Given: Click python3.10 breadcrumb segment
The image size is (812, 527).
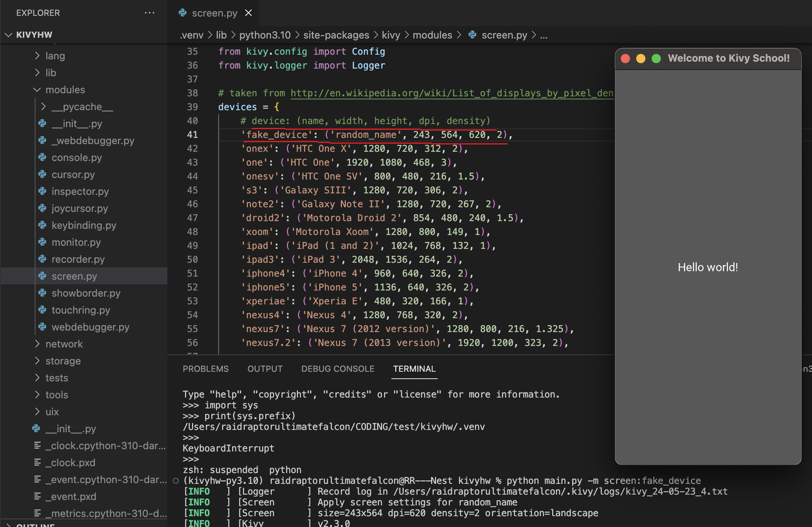Looking at the screenshot, I should point(265,35).
